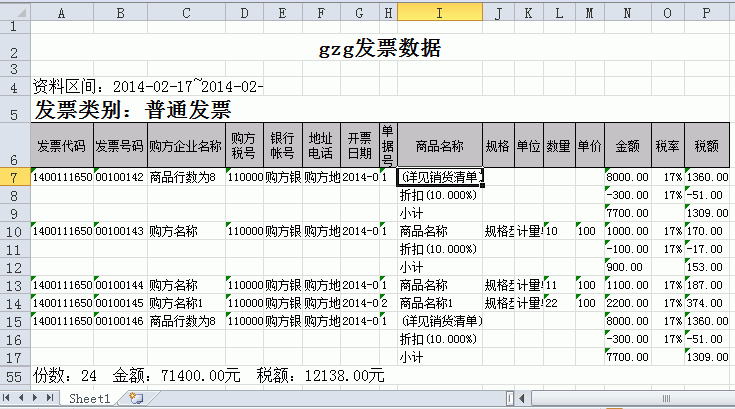Click the '数量' header cell
Image resolution: width=735 pixels, height=409 pixels.
(559, 146)
